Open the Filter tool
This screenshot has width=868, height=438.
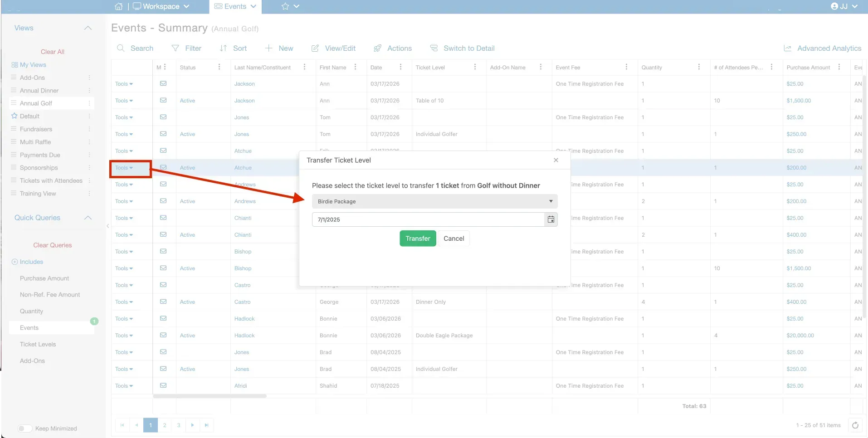(x=186, y=48)
